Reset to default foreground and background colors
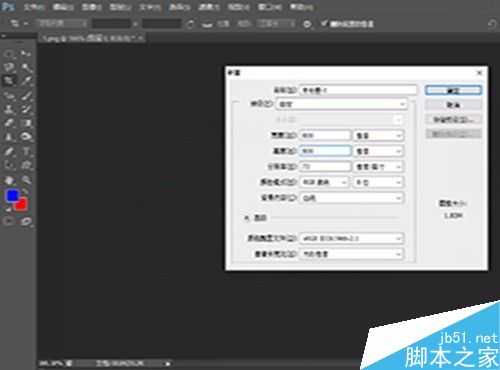The width and height of the screenshot is (500, 370). [x=8, y=209]
